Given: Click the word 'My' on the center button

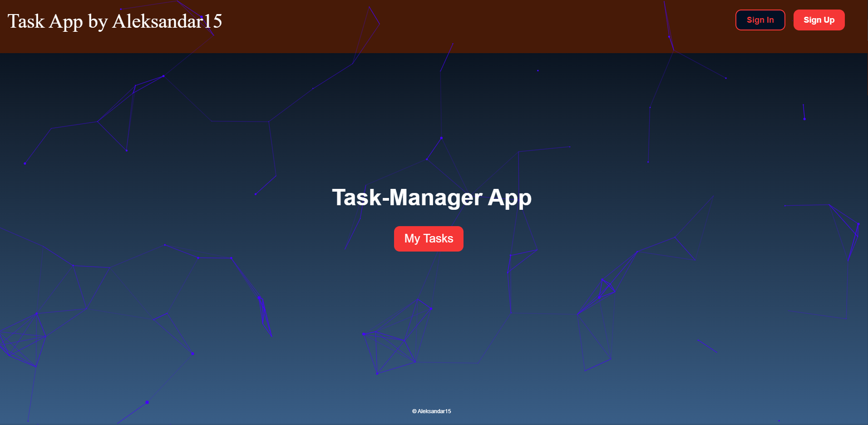Looking at the screenshot, I should (412, 239).
